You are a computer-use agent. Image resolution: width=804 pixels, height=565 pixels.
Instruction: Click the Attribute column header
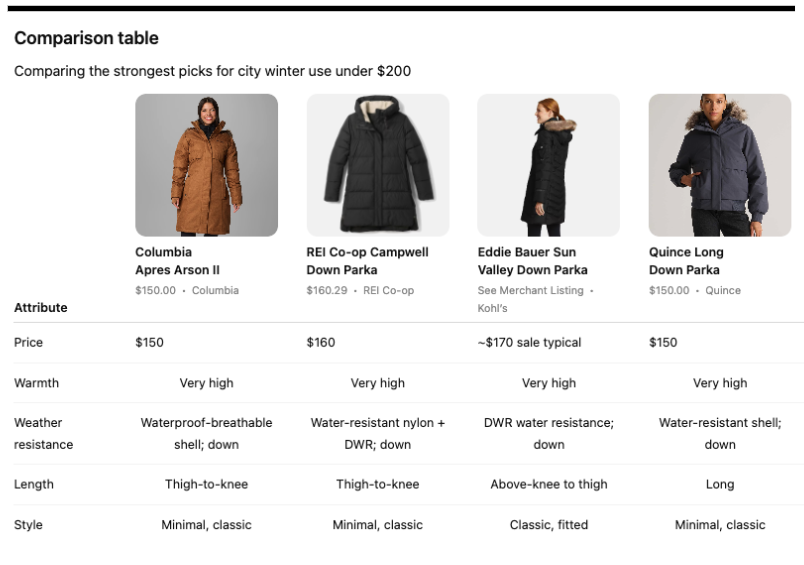[x=41, y=308]
